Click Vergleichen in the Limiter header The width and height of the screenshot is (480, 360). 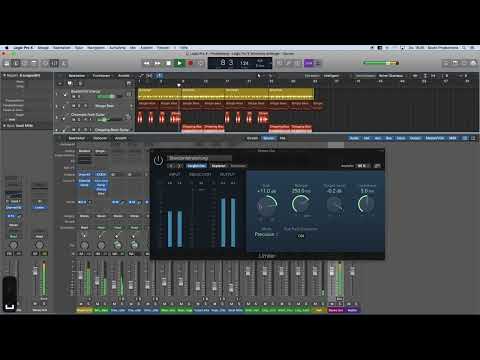[x=196, y=166]
